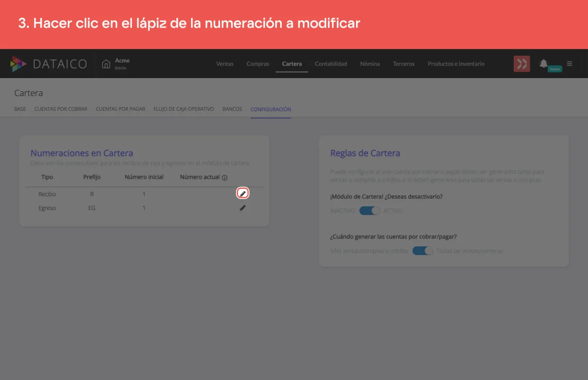Switch to CUENTAS POR COBRAR tab
This screenshot has width=588, height=380.
[x=61, y=109]
